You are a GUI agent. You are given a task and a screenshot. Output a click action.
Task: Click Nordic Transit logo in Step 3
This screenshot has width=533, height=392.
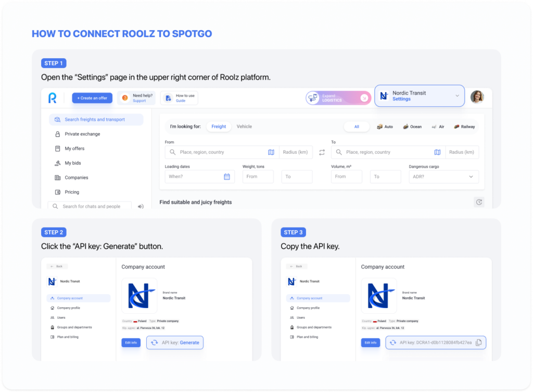379,296
